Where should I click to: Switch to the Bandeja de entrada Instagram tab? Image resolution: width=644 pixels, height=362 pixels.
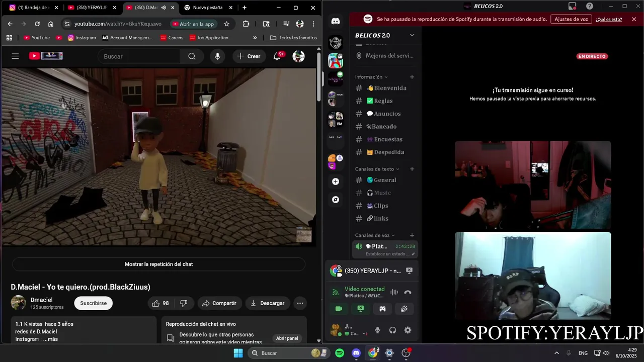[x=34, y=8]
